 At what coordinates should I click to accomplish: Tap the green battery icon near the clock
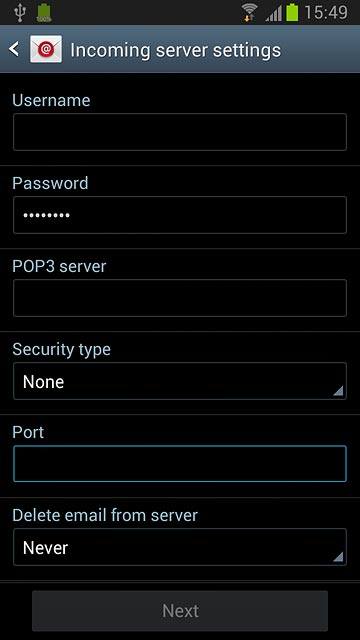tap(292, 12)
